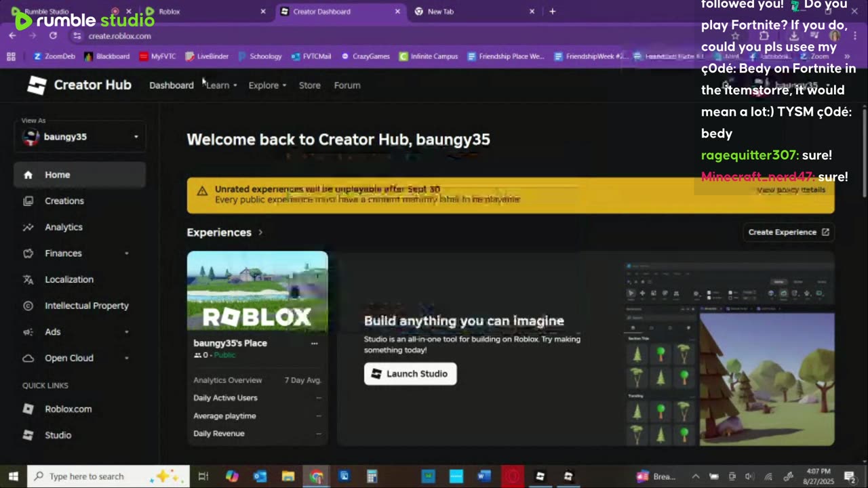Open the Forum nav item
The image size is (868, 488).
(347, 85)
